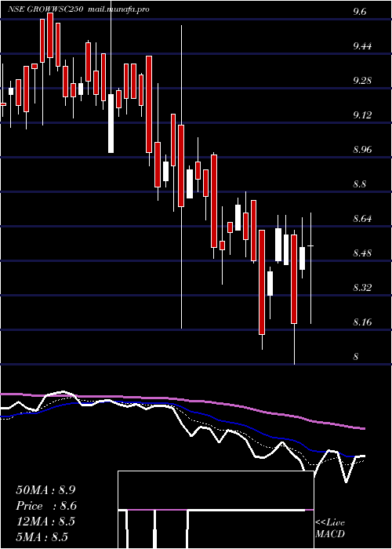Image resolution: width=392 pixels, height=549 pixels.
Task: Select the 8.64 price axis label
Action: pos(362,219)
